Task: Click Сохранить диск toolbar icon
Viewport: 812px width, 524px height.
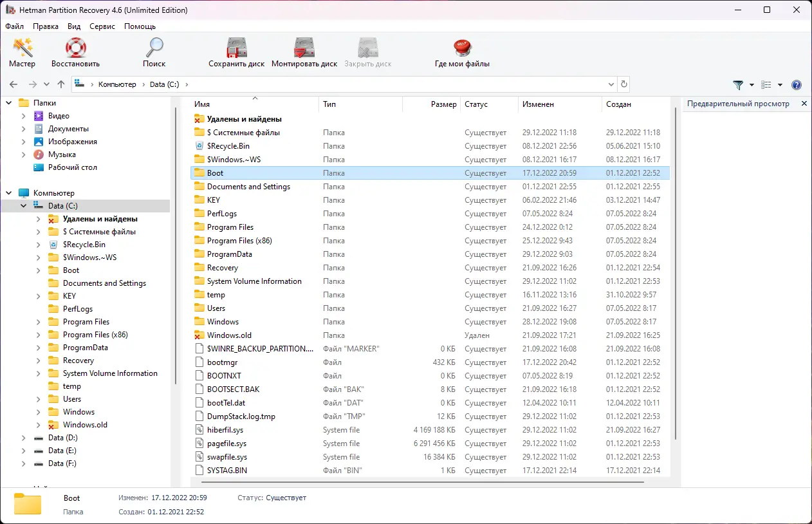Action: click(x=237, y=53)
